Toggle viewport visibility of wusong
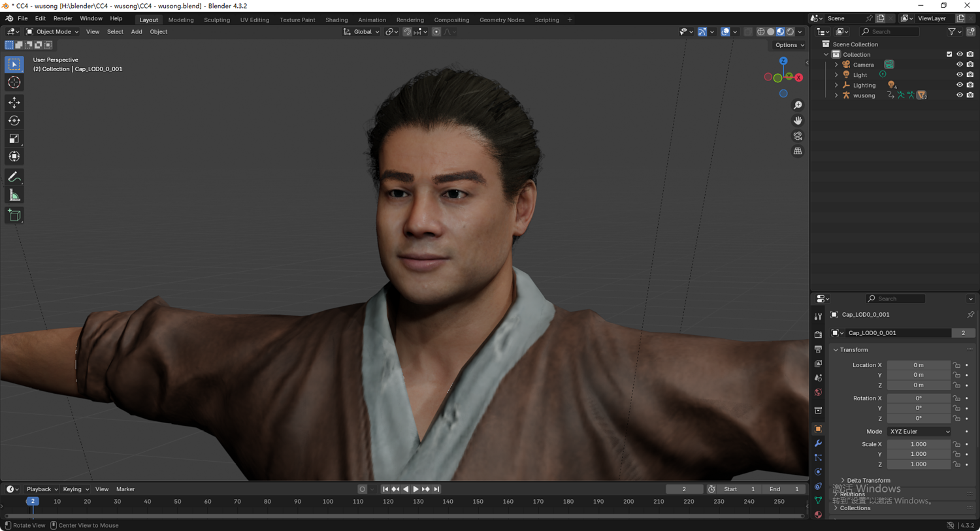The height and width of the screenshot is (531, 980). 960,95
